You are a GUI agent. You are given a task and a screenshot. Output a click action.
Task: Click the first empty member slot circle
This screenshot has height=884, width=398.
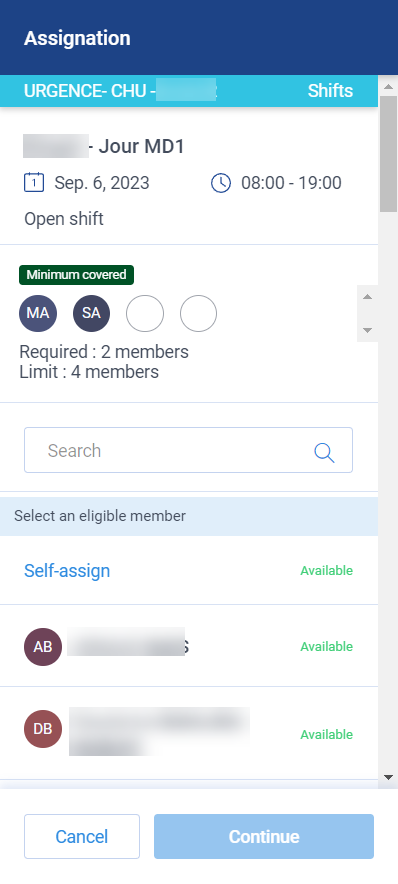tap(145, 313)
